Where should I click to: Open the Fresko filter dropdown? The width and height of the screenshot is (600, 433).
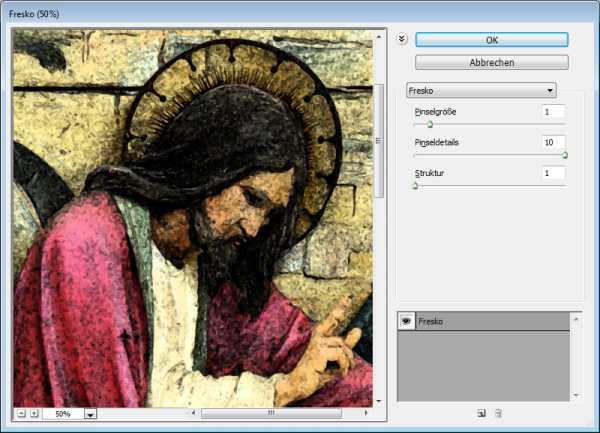pos(481,91)
